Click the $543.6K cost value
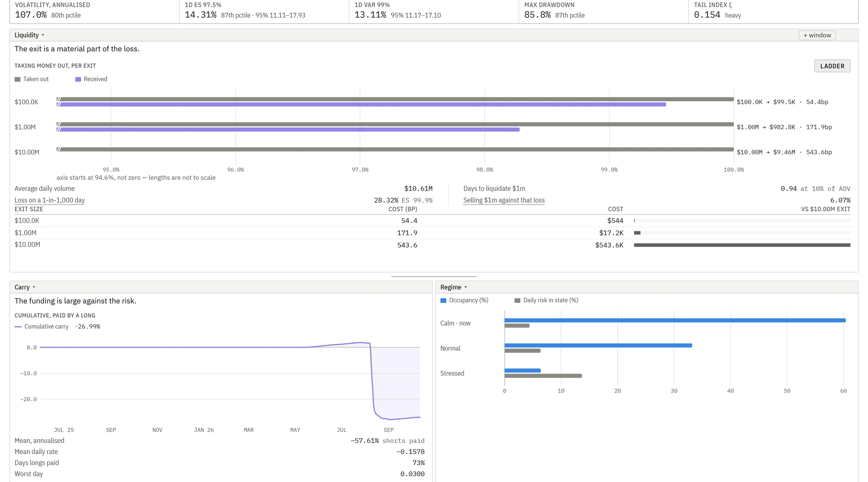Screen dimensions: 868x482 609,245
